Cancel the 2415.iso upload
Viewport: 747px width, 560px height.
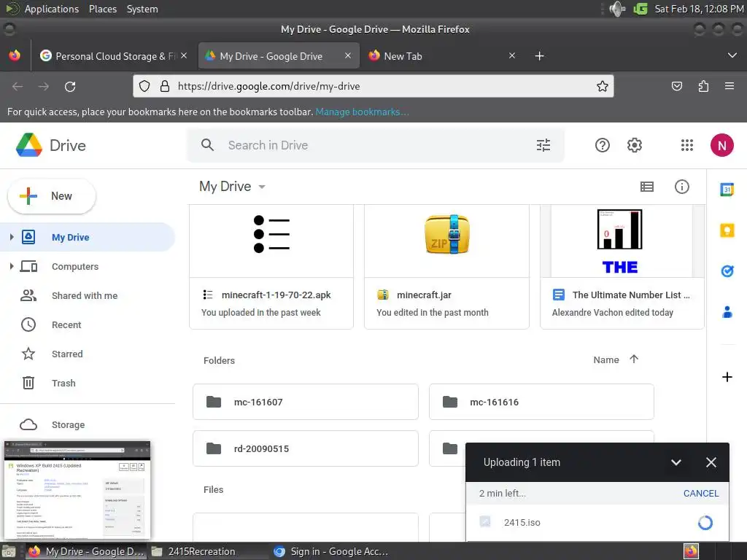pos(701,494)
